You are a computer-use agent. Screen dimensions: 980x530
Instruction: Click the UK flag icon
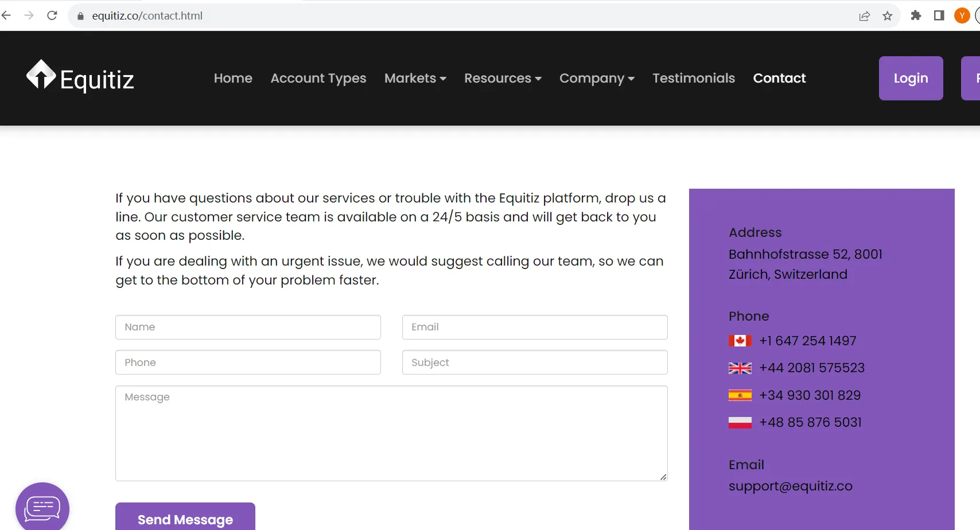(740, 368)
